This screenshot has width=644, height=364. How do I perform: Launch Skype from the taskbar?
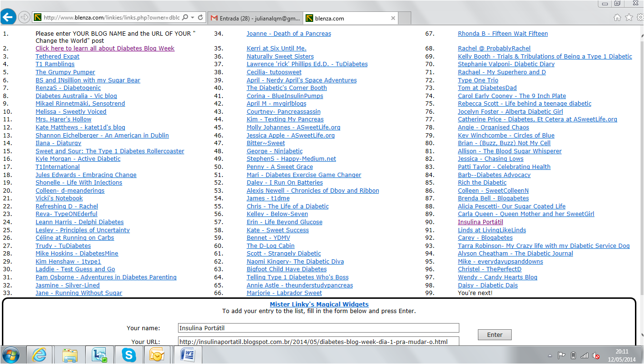coord(129,355)
